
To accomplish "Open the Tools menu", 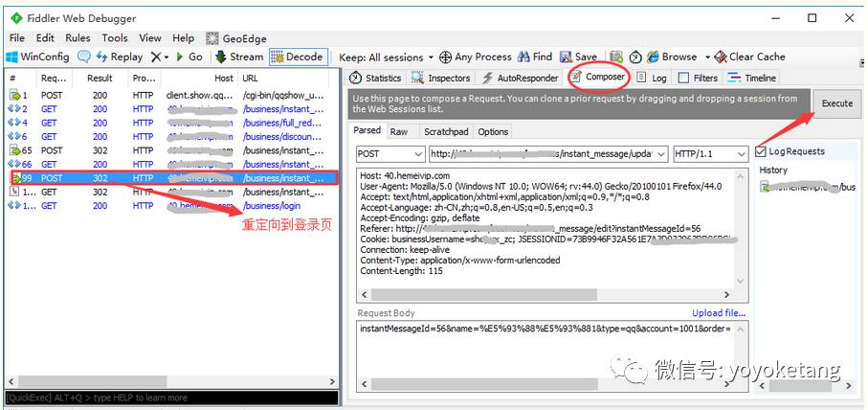I will pyautogui.click(x=115, y=38).
